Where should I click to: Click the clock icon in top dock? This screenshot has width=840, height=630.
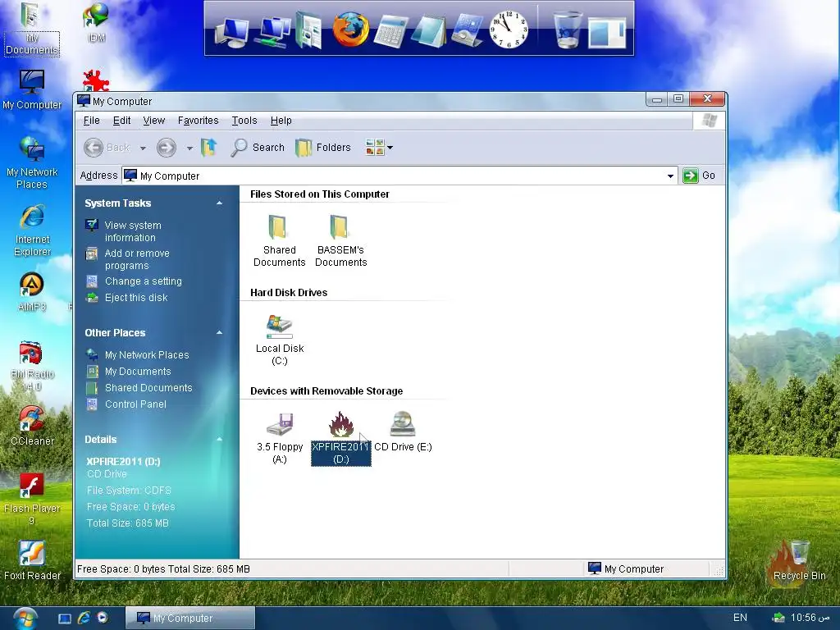pos(509,30)
